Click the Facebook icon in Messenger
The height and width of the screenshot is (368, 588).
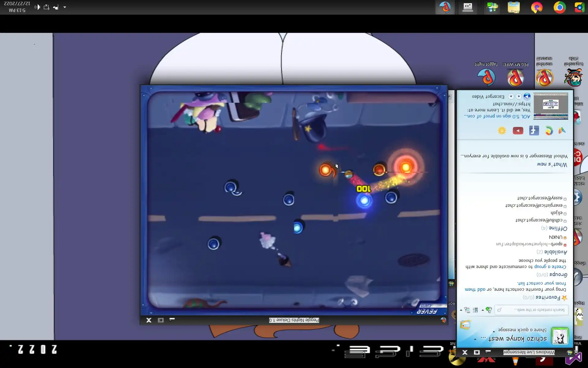pyautogui.click(x=534, y=131)
